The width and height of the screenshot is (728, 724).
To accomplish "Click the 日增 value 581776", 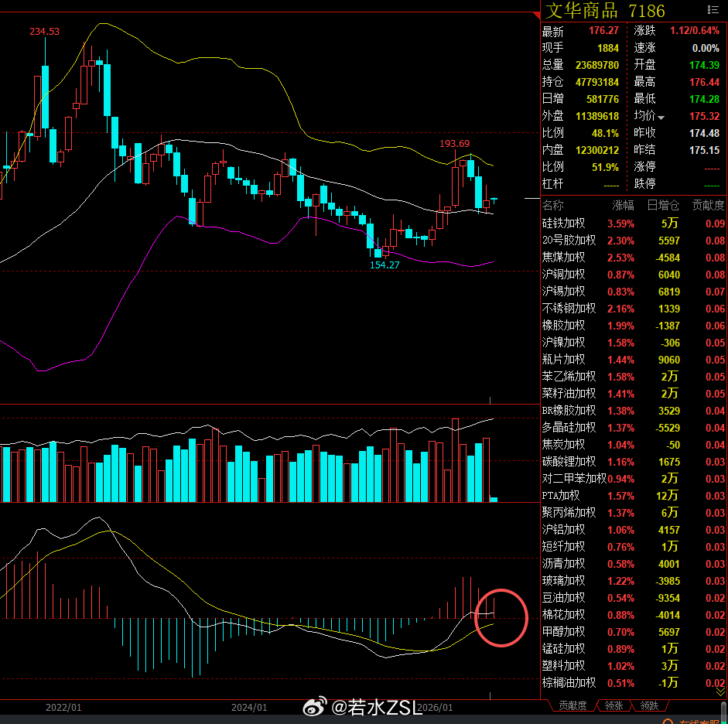I will (x=603, y=99).
